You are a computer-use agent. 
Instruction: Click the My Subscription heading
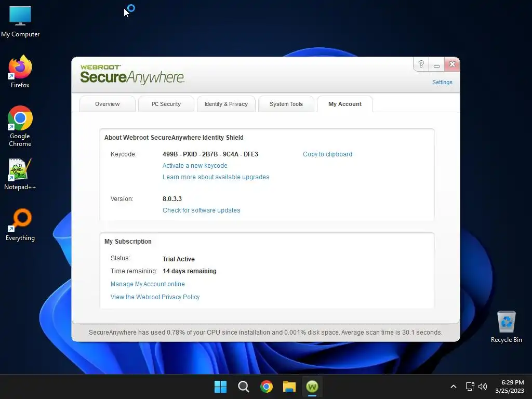coord(128,242)
